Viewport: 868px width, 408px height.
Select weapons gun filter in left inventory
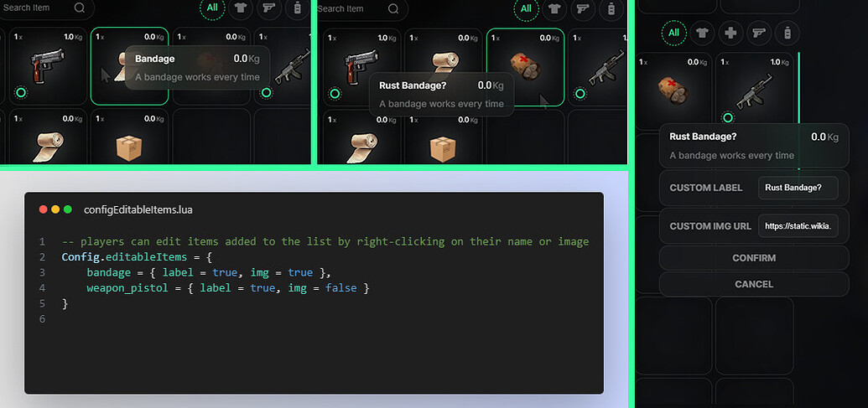(x=269, y=8)
